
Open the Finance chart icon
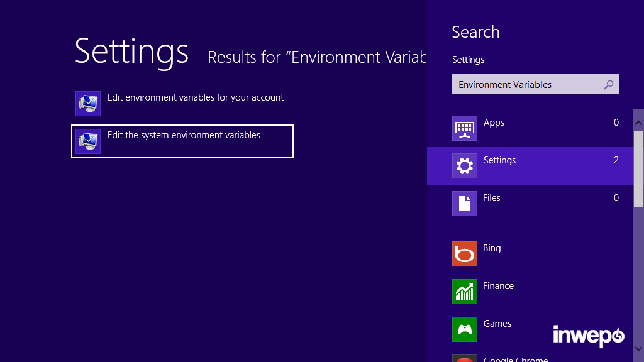(x=465, y=292)
